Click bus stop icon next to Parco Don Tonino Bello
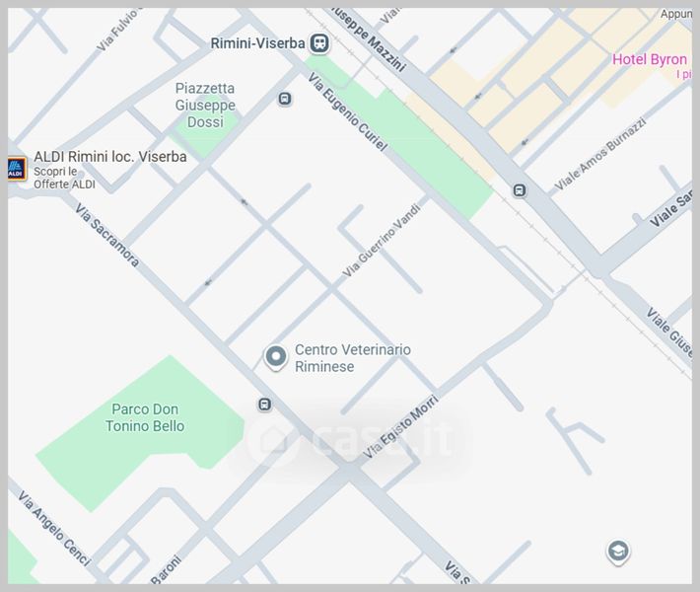This screenshot has width=700, height=592. click(264, 405)
